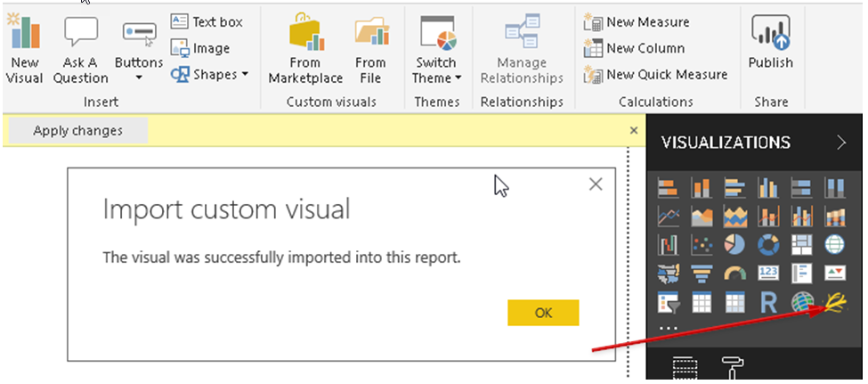Click the Apply changes button
The image size is (868, 384).
[77, 131]
